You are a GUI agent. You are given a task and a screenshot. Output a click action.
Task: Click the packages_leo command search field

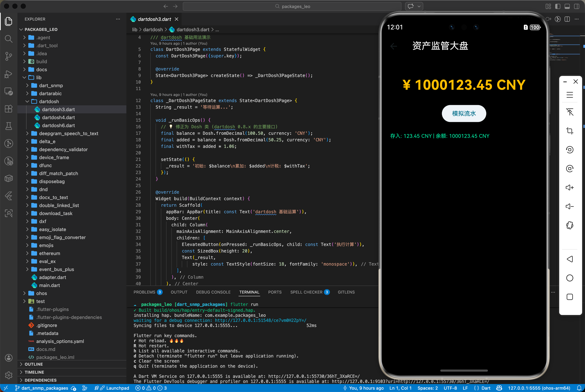click(292, 6)
